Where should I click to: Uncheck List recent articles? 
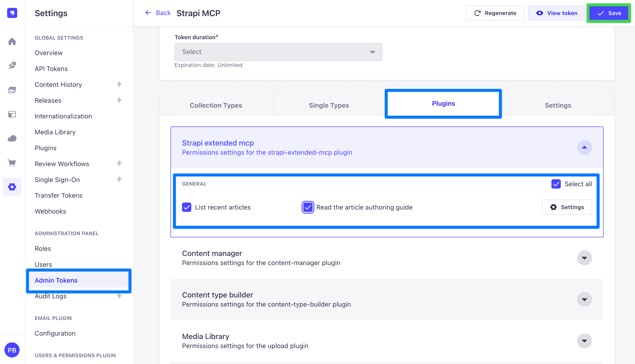187,207
